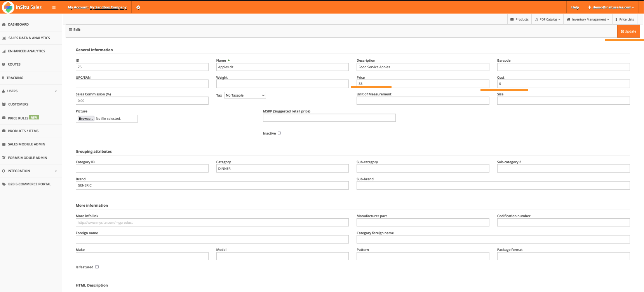Open Price Lists in top toolbar

(x=625, y=19)
